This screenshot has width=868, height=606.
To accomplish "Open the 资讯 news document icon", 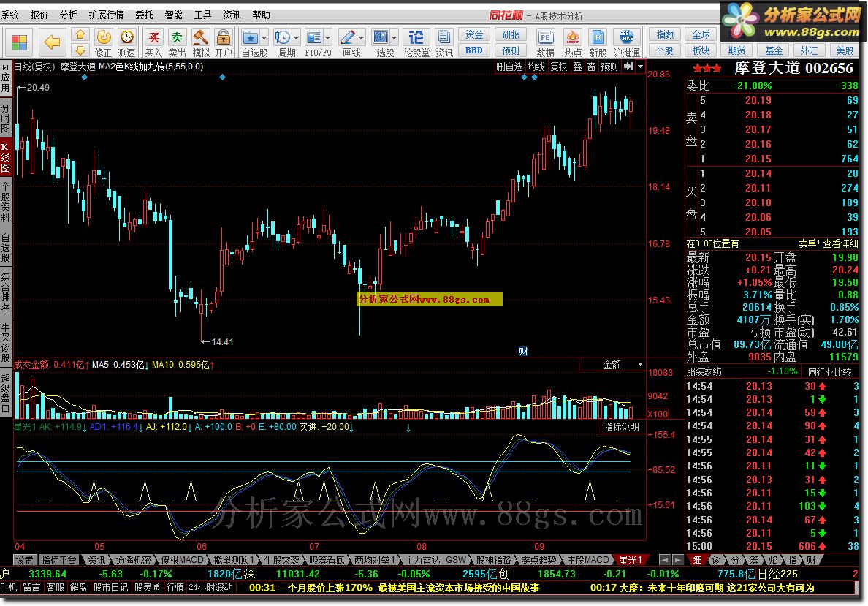I will click(x=444, y=42).
